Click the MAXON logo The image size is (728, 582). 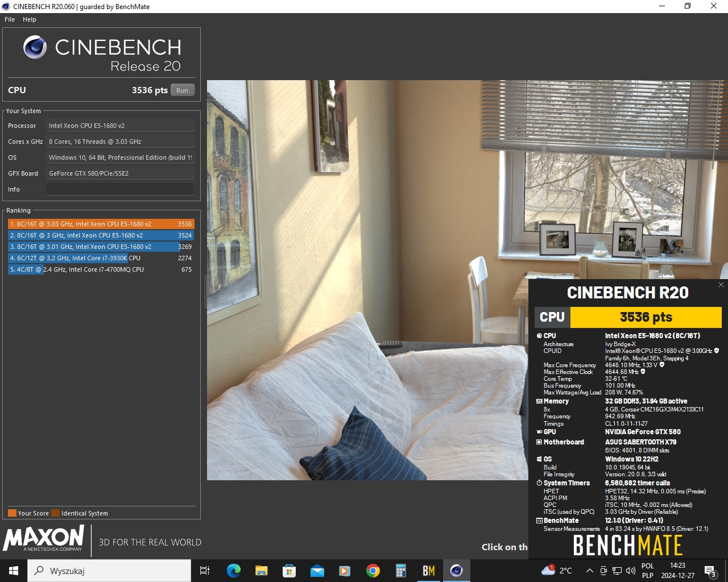point(44,538)
